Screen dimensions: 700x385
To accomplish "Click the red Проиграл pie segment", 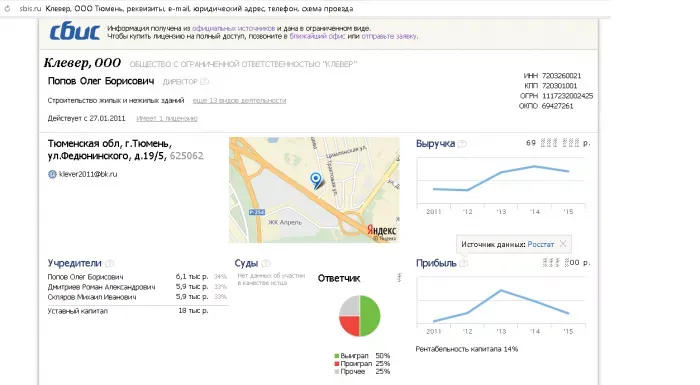I will click(349, 326).
